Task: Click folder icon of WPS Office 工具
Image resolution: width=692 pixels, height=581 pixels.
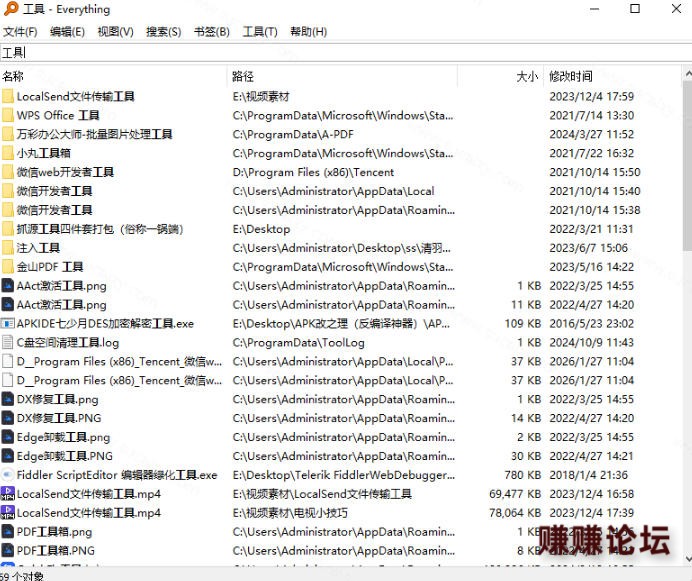Action: (8, 115)
